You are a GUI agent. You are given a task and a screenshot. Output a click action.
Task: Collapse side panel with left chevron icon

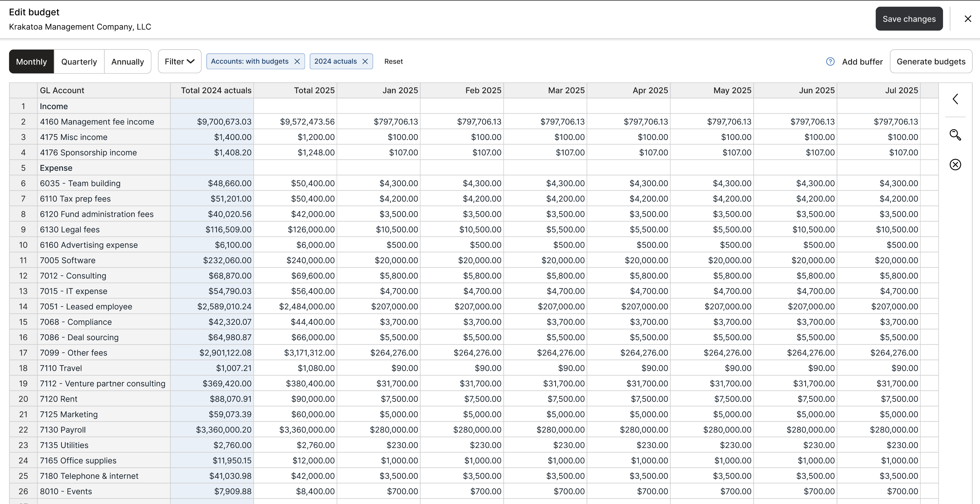click(955, 99)
